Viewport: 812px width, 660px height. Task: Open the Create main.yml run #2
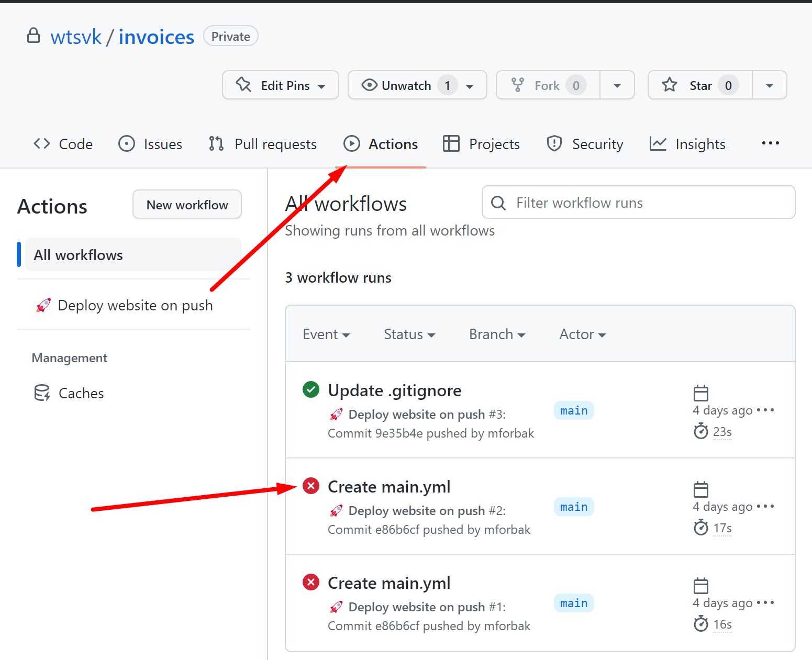pos(389,487)
